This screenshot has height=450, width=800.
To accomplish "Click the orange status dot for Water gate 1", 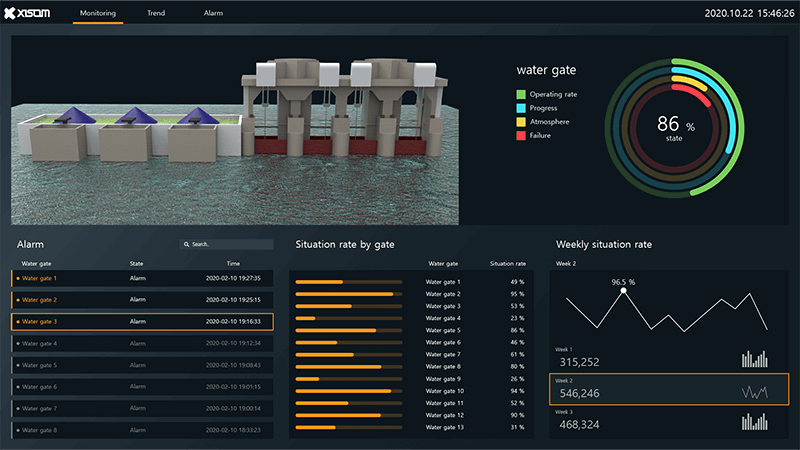I will point(18,278).
